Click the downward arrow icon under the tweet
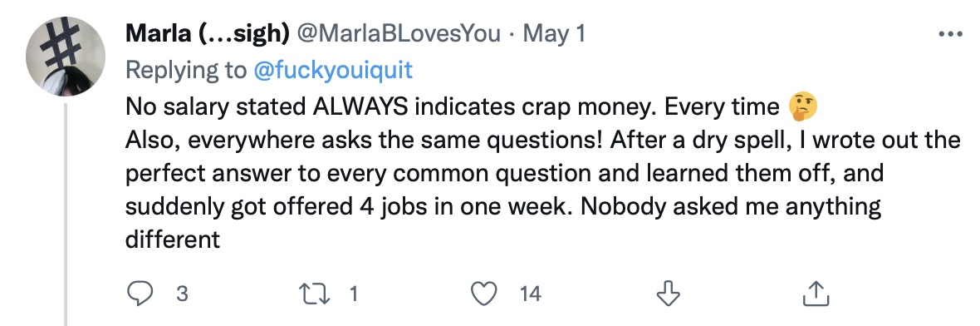The width and height of the screenshot is (980, 326). [x=668, y=293]
